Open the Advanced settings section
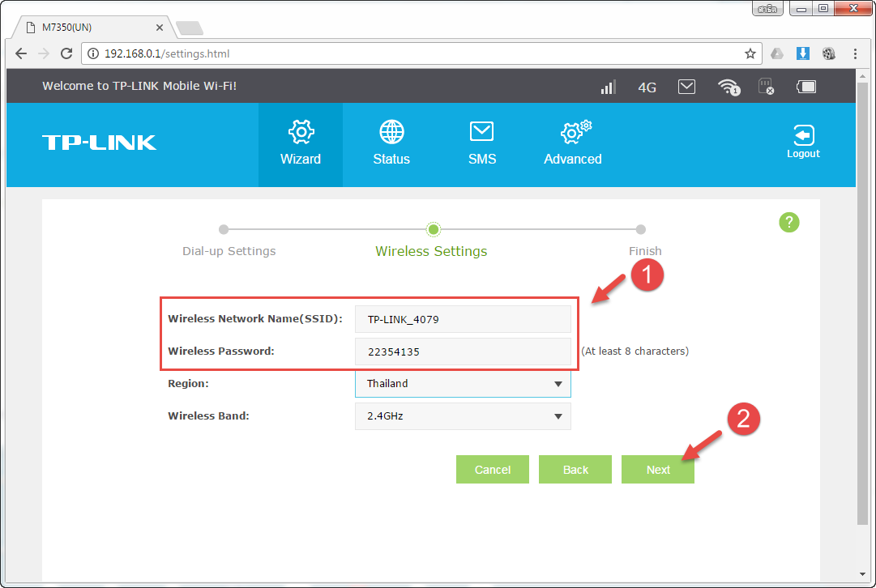Viewport: 876px width, 588px height. [x=573, y=144]
